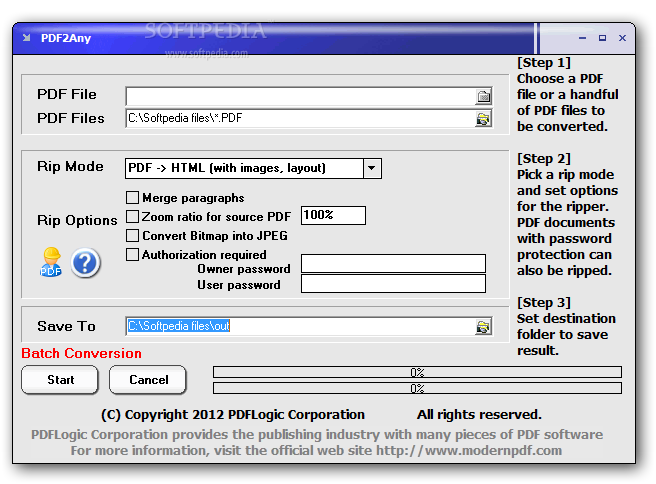This screenshot has height=484, width=656.
Task: Click the 'All rights reserved.' text
Action: (x=479, y=415)
